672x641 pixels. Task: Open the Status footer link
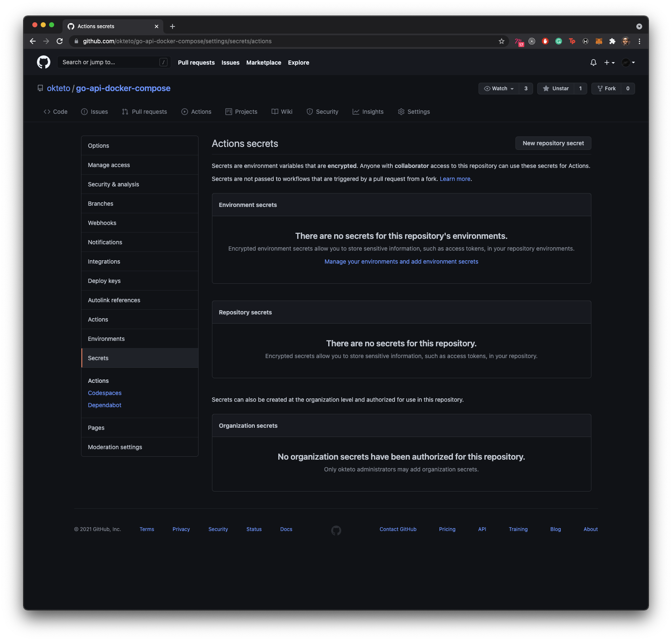tap(254, 529)
